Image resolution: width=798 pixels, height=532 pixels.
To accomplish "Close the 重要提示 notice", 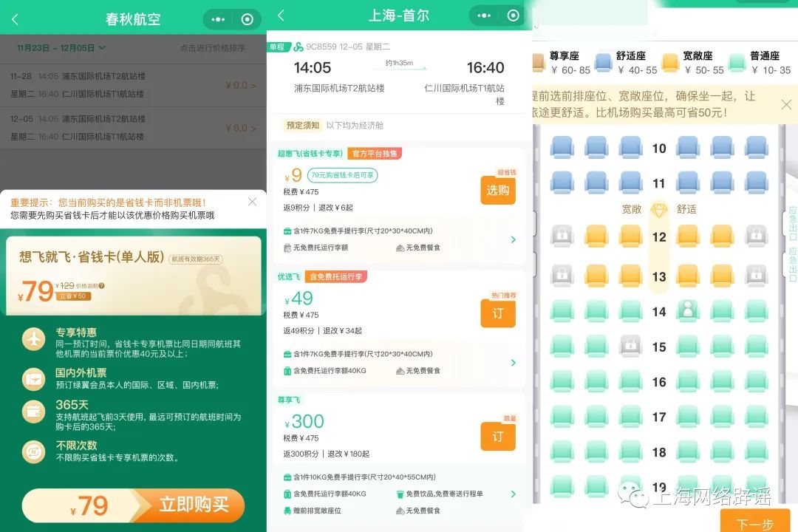I will click(252, 202).
